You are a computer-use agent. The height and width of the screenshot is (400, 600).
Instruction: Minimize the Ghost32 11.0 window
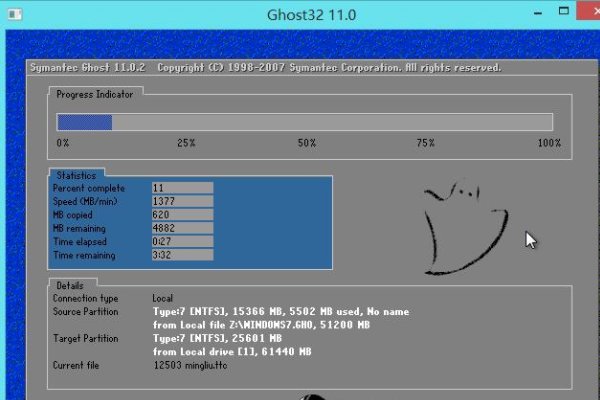pos(538,13)
